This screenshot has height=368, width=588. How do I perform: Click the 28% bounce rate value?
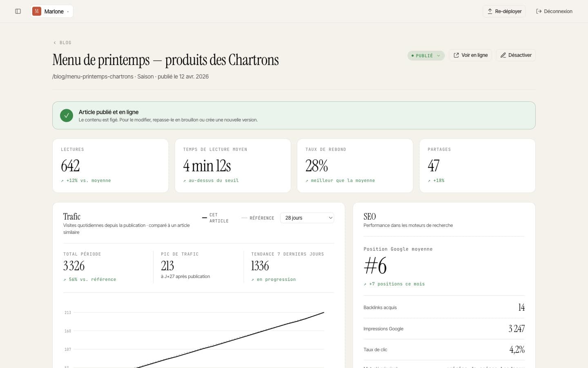317,166
